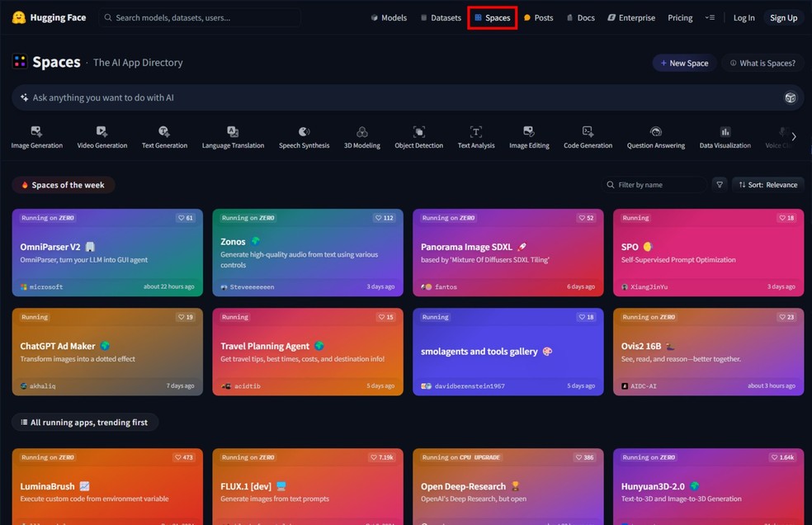Like LuminaBrush heart count 473
Screen dimensions: 812x525
click(x=183, y=457)
